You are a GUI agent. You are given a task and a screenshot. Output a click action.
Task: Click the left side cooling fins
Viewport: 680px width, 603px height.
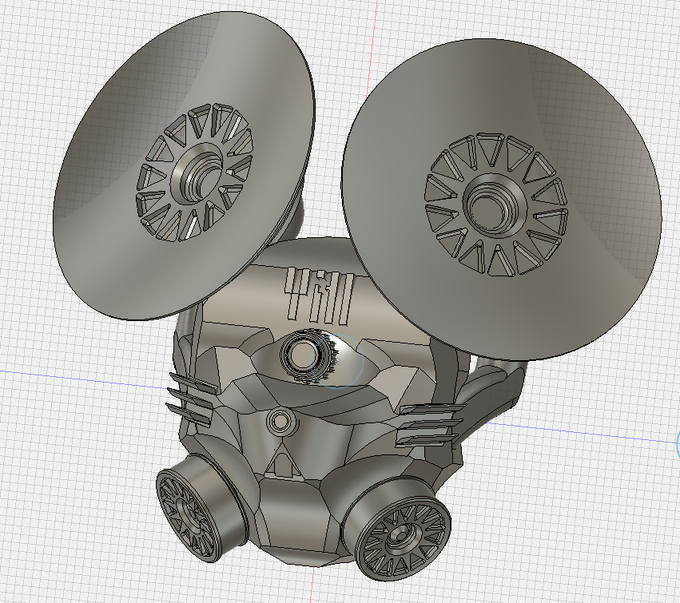(191, 398)
